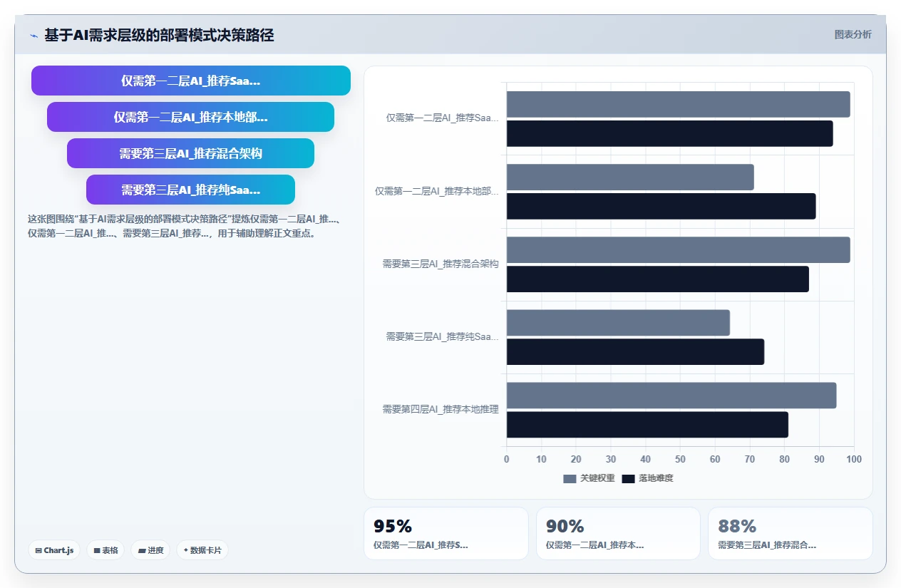Screen dimensions: 901x588
Task: Open the 95% stat card
Action: click(446, 533)
